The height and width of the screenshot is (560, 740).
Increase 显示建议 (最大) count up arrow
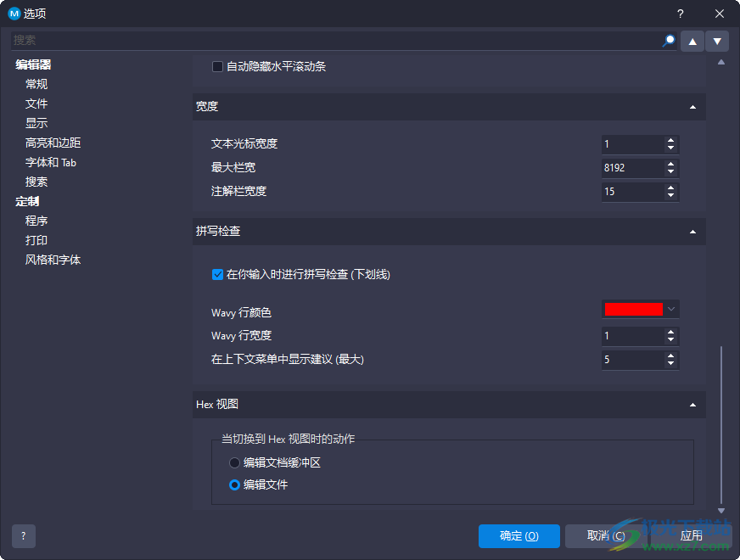point(670,356)
